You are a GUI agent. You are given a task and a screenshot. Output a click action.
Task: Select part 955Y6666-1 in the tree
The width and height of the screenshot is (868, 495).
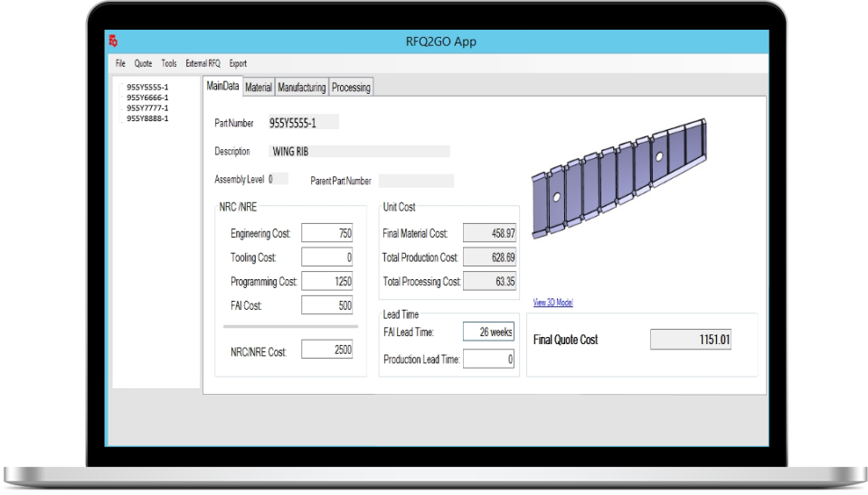147,98
